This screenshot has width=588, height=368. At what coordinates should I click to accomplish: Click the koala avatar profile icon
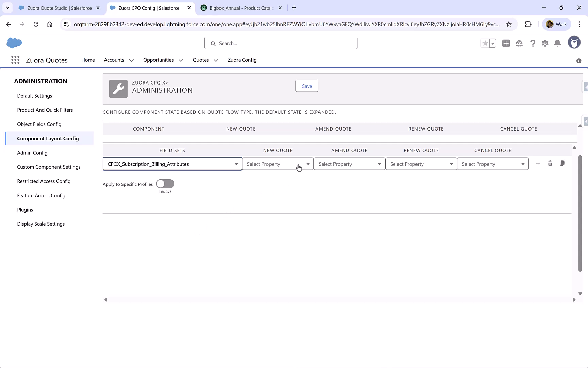pyautogui.click(x=574, y=42)
